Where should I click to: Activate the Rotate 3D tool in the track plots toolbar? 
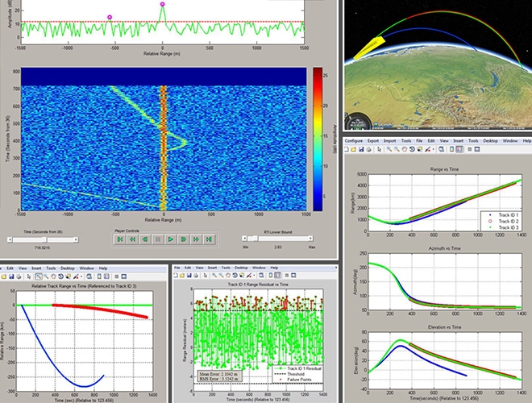click(x=412, y=149)
